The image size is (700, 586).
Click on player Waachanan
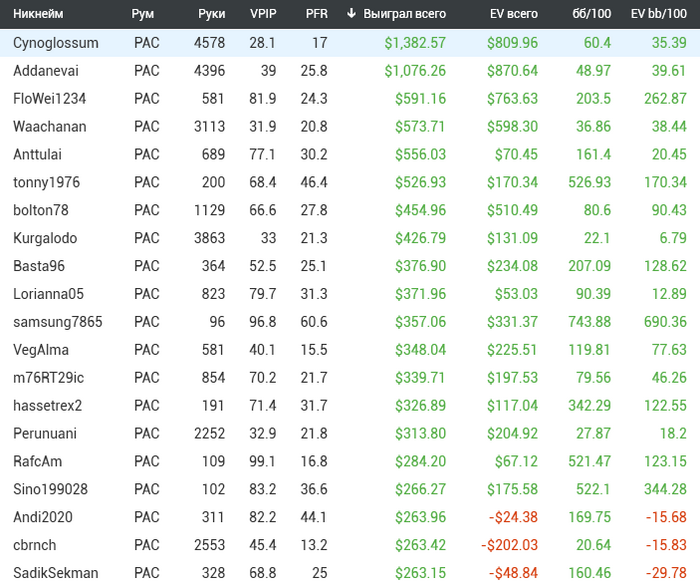click(x=49, y=127)
